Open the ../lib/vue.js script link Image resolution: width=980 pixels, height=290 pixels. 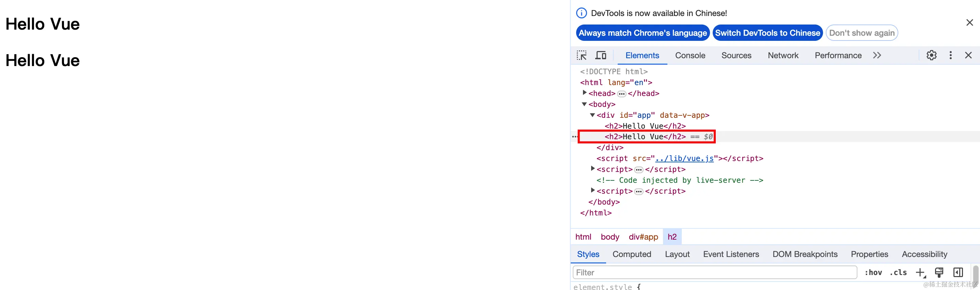coord(684,159)
